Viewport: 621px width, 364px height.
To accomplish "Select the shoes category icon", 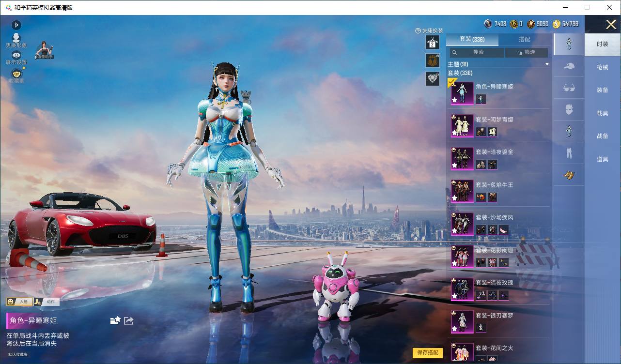I will tap(569, 175).
